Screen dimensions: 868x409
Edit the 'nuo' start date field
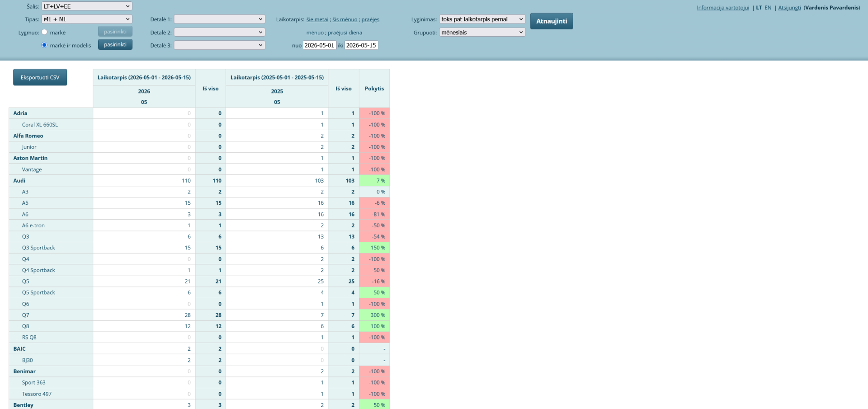(320, 45)
